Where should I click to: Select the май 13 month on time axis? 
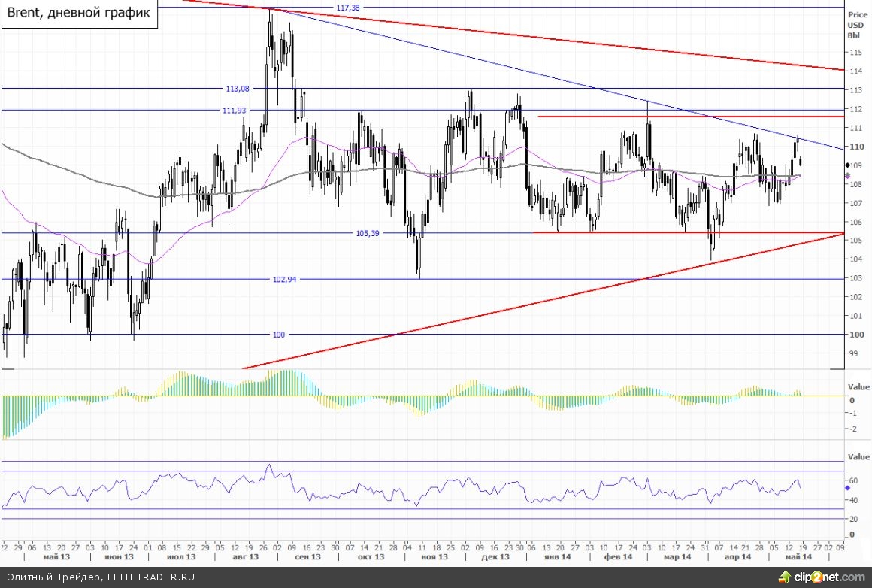(x=56, y=557)
